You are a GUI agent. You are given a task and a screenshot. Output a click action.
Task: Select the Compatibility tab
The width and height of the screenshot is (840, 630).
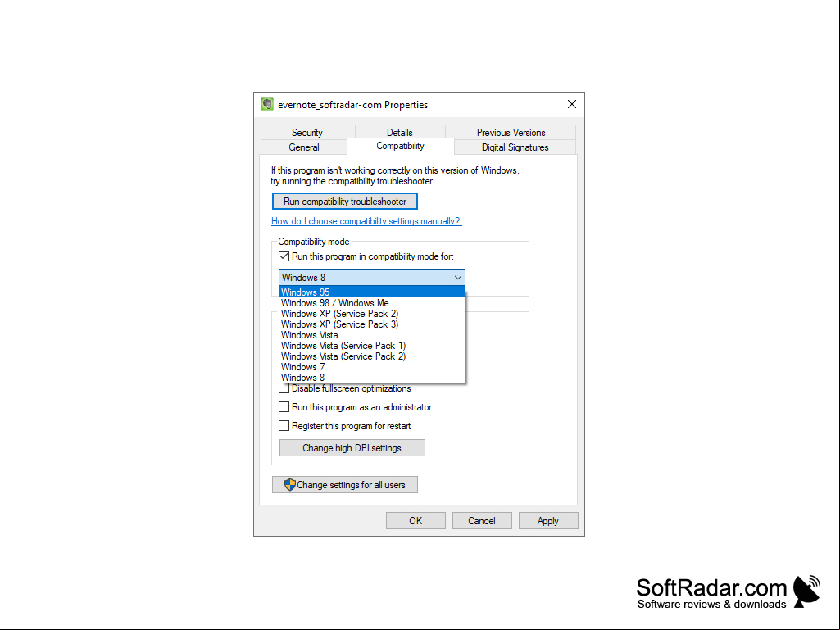(x=400, y=146)
